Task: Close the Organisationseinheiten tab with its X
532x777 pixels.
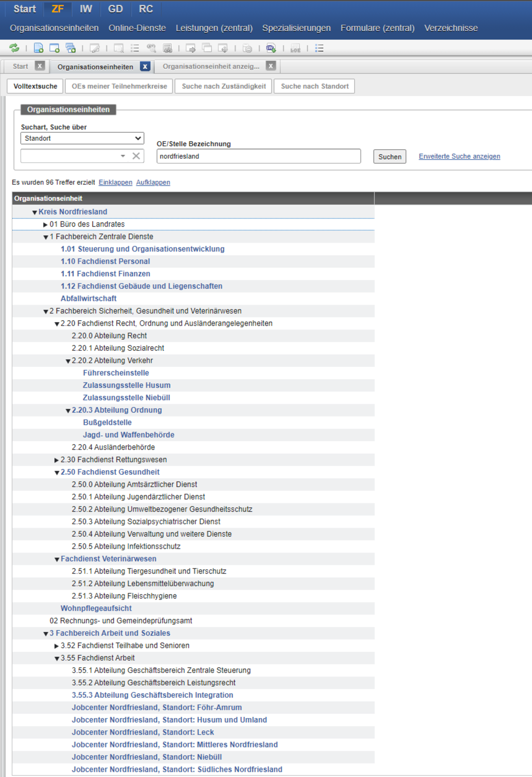Action: coord(145,67)
